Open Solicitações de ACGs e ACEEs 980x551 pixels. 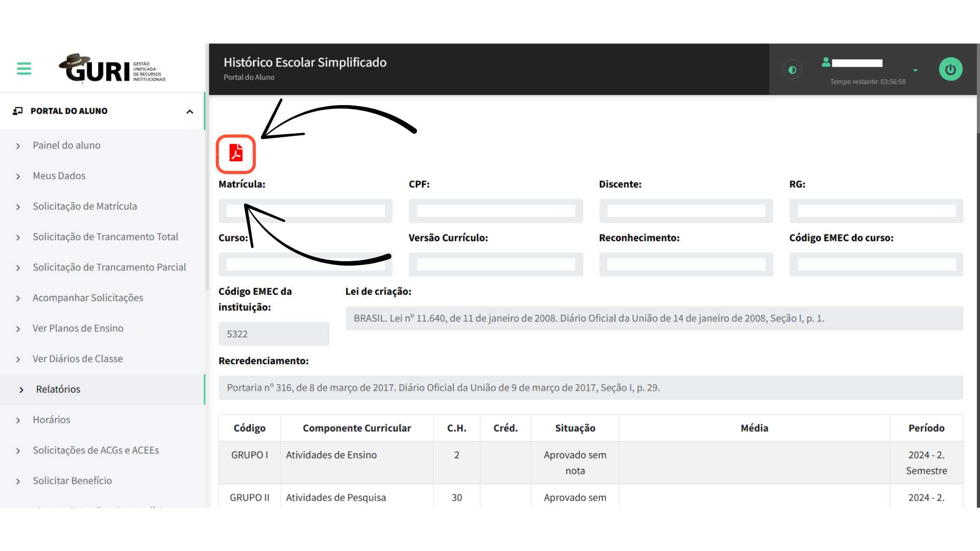[x=96, y=450]
